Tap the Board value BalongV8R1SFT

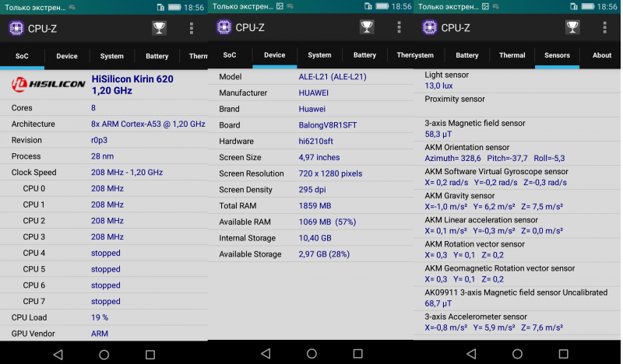click(328, 125)
